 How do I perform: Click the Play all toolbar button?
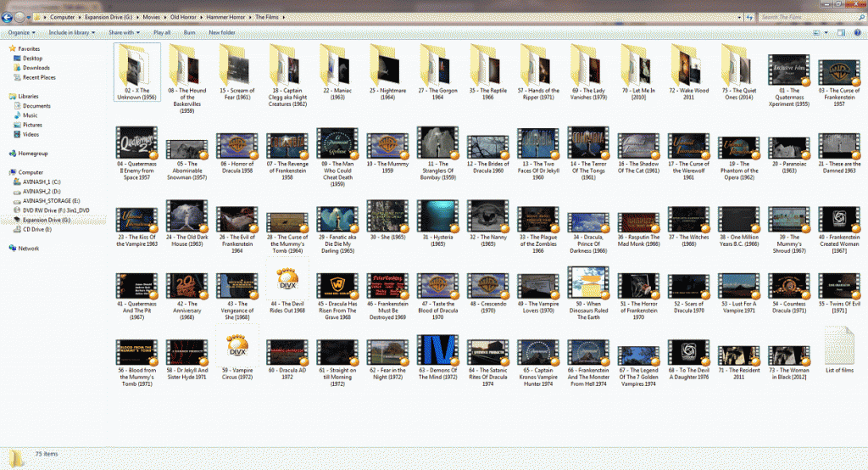click(162, 32)
